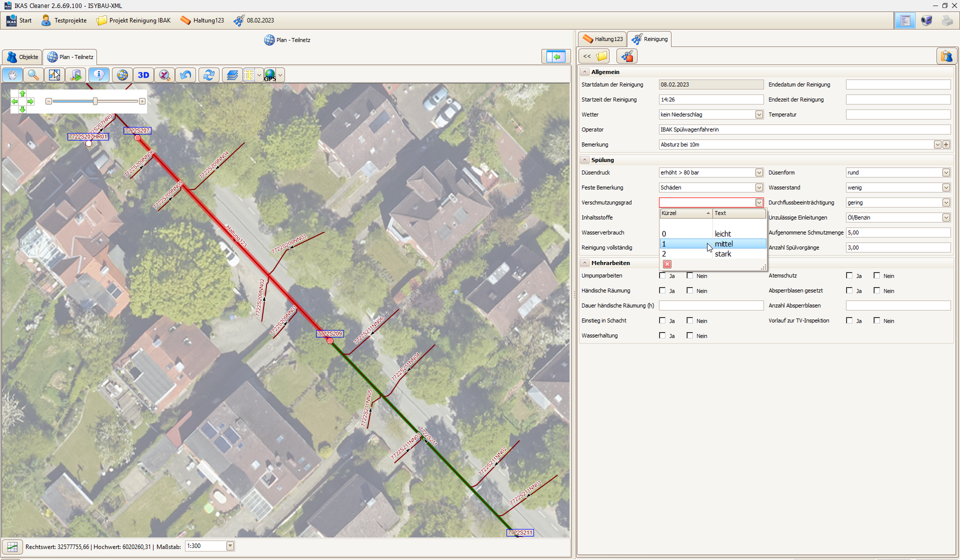
Task: Check Ja for Umpumparbeiten
Action: coord(662,275)
